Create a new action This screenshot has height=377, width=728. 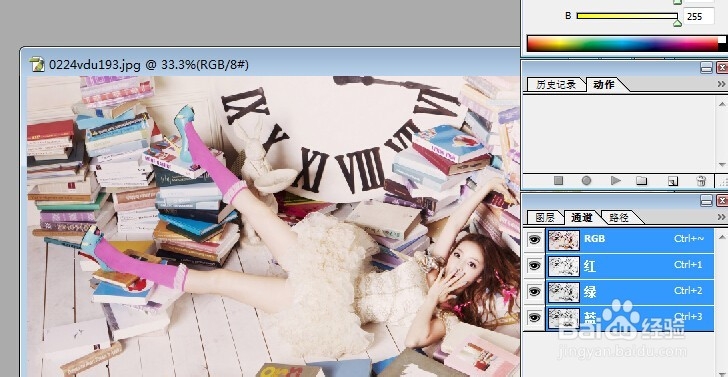pyautogui.click(x=672, y=181)
